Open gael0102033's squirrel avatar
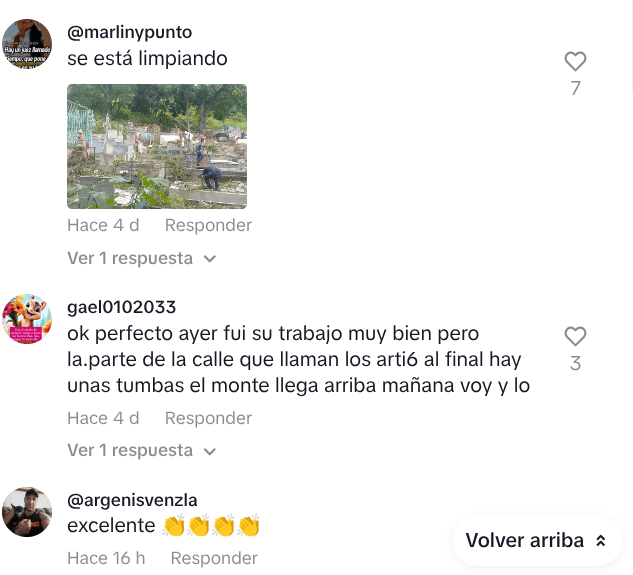 [x=27, y=319]
